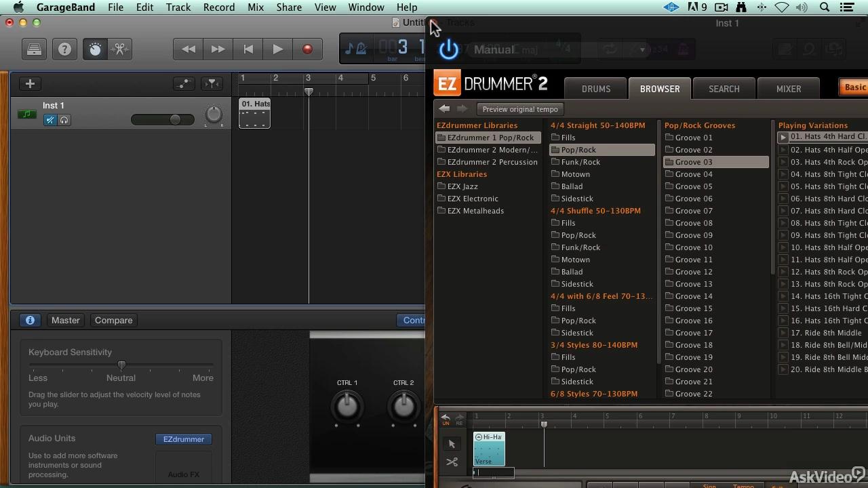Screen dimensions: 868x488
Task: Preview 01. Hats 4th Hard play arrow
Action: [783, 137]
